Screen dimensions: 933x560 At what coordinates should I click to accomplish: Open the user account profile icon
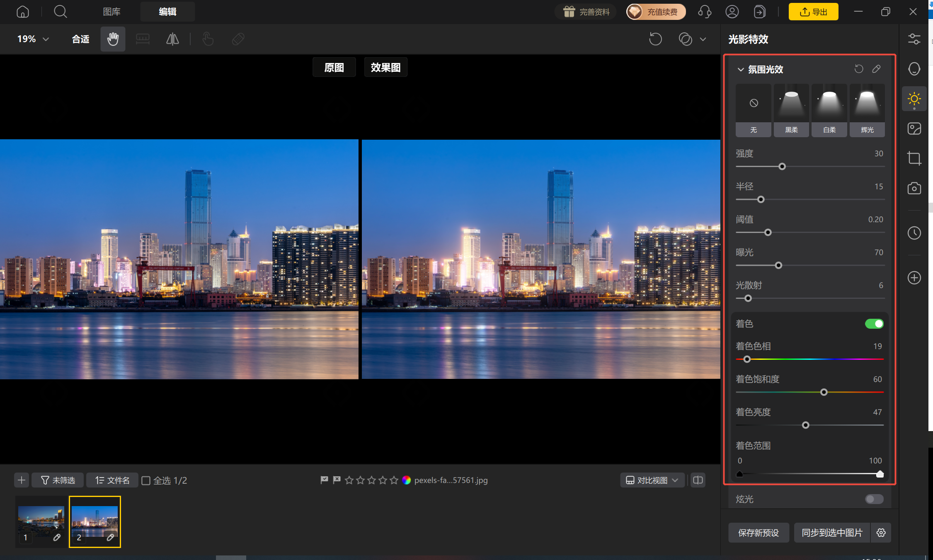click(732, 12)
